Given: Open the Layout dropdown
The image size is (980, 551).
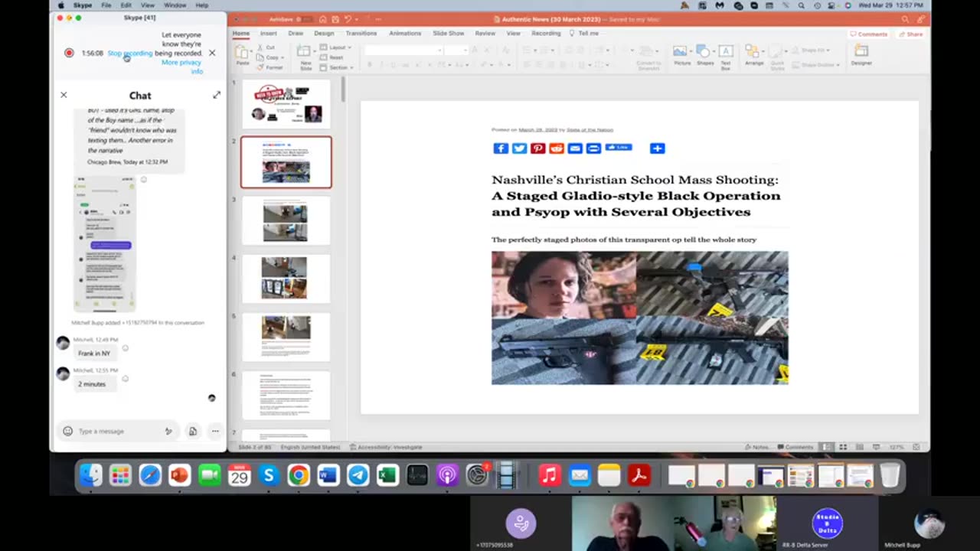Looking at the screenshot, I should [x=335, y=47].
